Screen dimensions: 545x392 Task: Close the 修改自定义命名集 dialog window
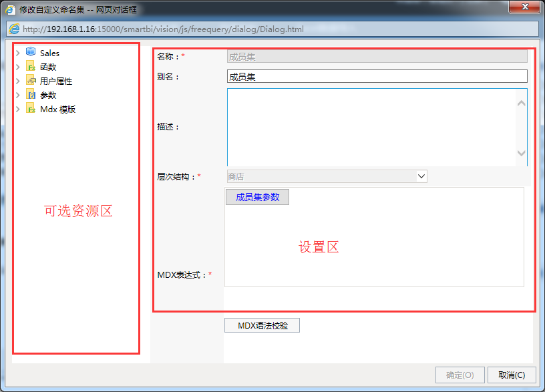click(525, 7)
